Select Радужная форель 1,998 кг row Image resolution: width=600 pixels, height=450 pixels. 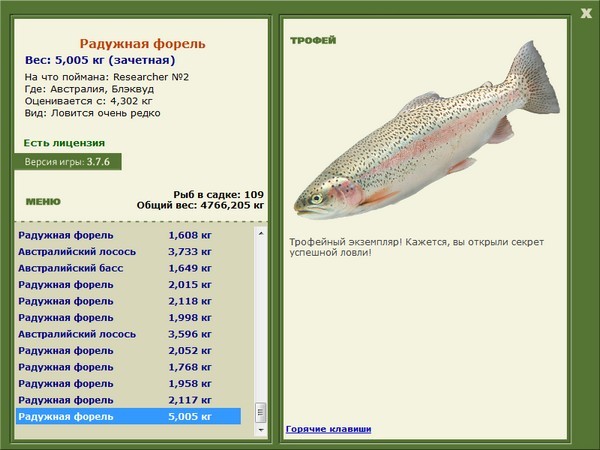129,318
